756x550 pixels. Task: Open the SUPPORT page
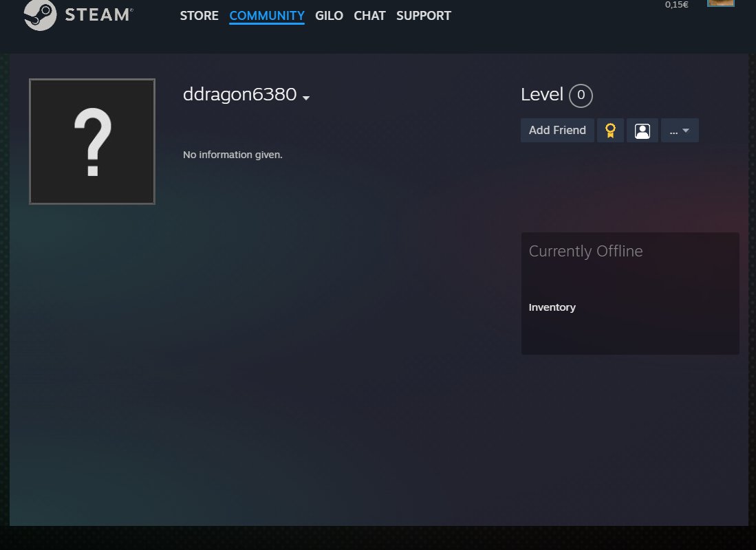pos(423,15)
